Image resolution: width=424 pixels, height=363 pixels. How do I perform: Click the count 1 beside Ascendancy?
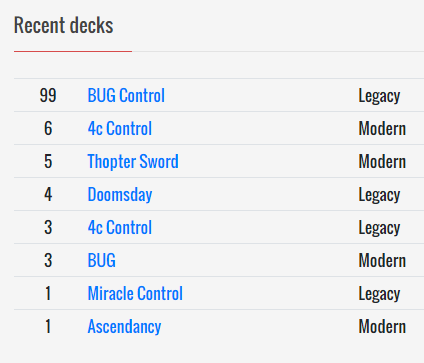coord(48,326)
